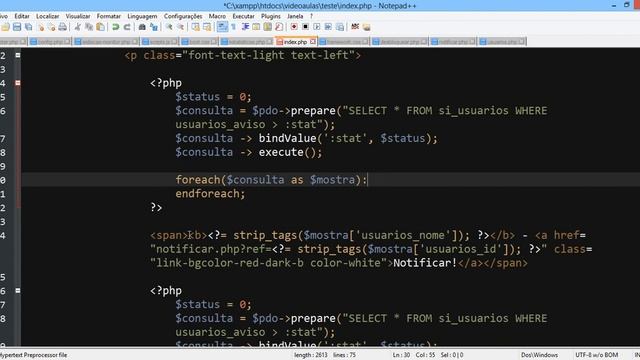Click 'Dos\Windows' line ending indicator
Viewport: 640px width, 360px height.
coord(539,355)
